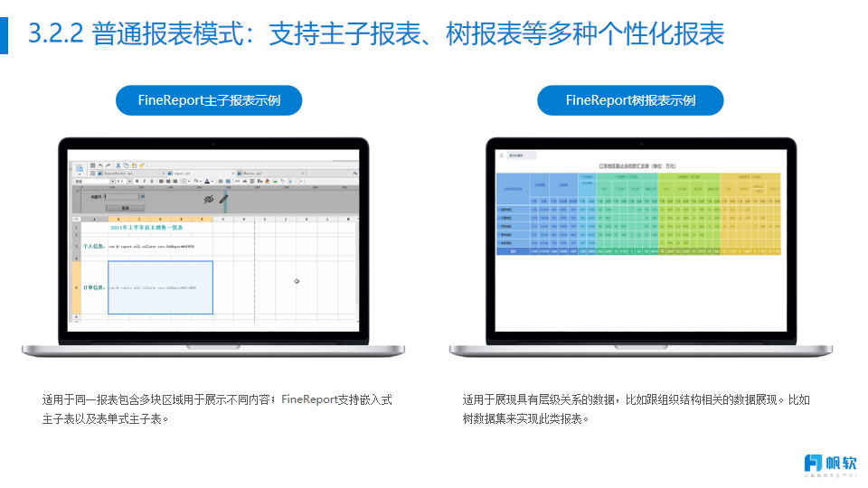
Task: Center-align the cell text
Action: [168, 181]
